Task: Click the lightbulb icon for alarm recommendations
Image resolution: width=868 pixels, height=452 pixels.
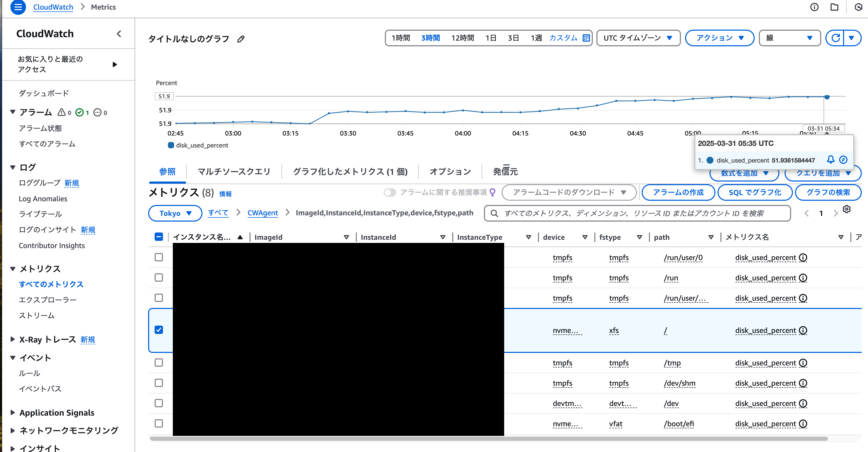Action: 493,192
